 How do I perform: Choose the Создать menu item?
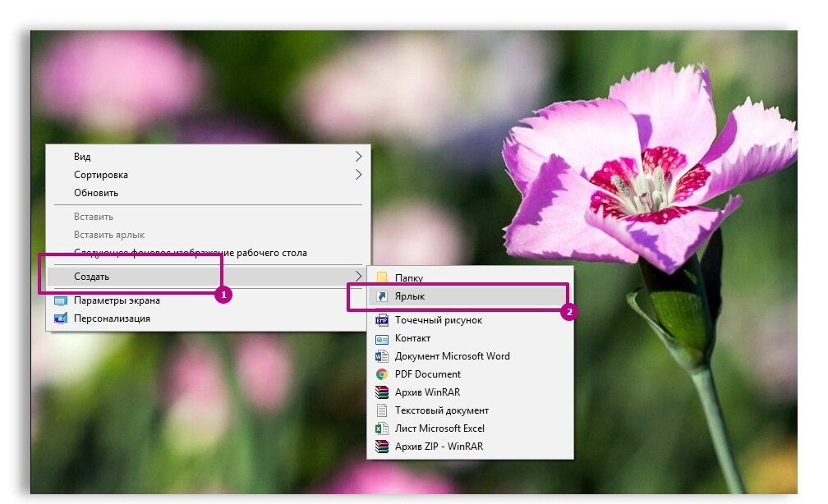coord(208,276)
